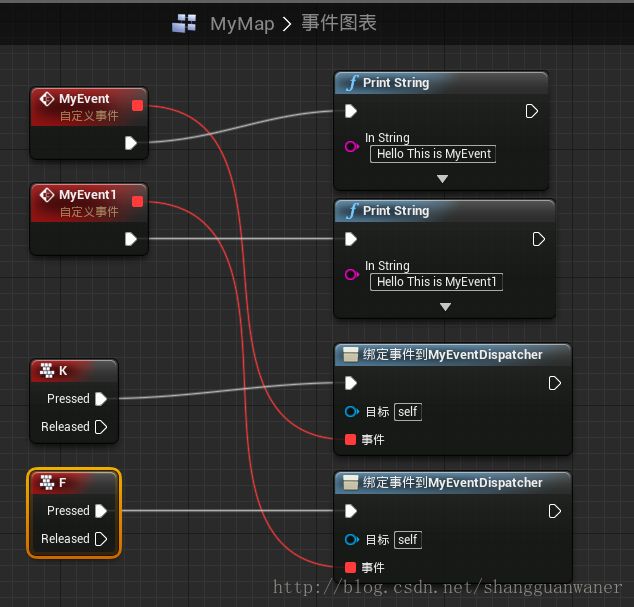Click the self value on lower bind node

click(408, 540)
